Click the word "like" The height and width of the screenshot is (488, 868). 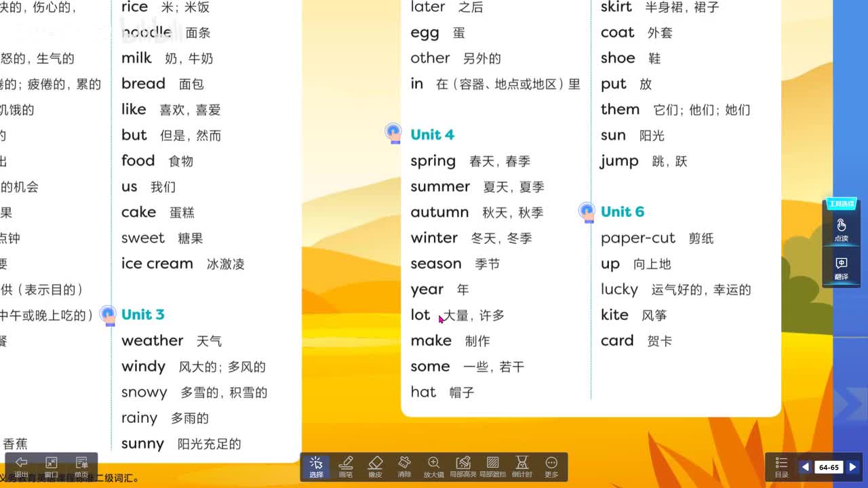[134, 109]
